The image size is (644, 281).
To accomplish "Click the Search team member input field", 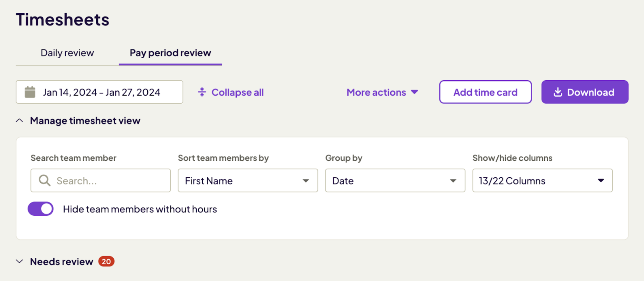I will coord(101,180).
